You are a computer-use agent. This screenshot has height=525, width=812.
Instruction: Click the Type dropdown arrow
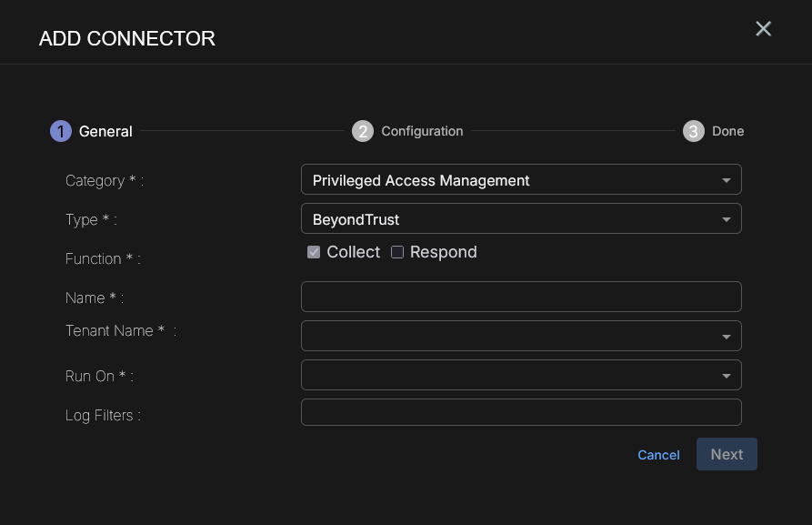726,219
